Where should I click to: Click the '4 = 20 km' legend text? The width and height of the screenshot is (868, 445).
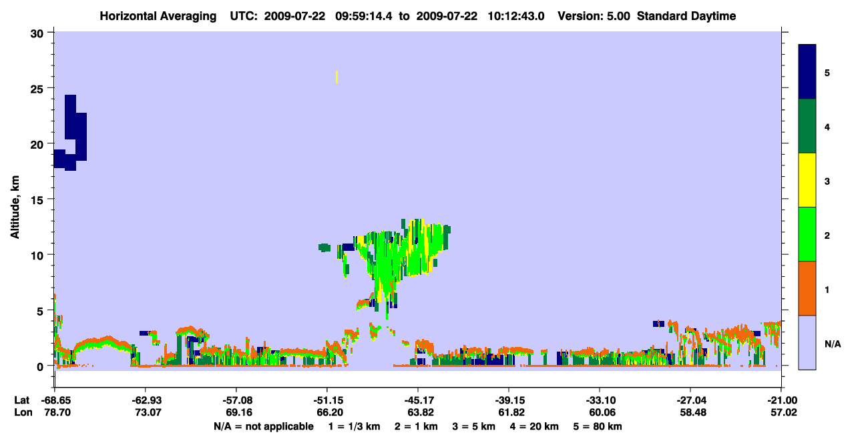pos(533,426)
